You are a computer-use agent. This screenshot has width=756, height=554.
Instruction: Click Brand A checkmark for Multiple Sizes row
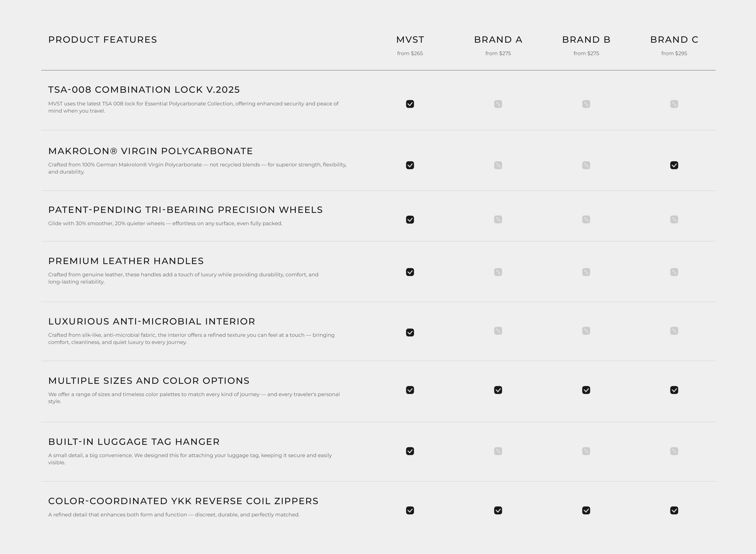[498, 390]
